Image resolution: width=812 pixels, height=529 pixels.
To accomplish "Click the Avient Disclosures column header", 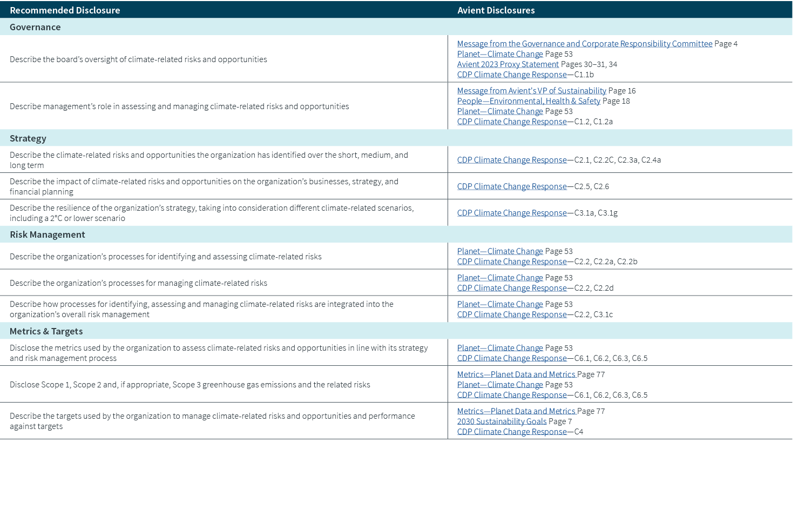I will click(x=496, y=10).
